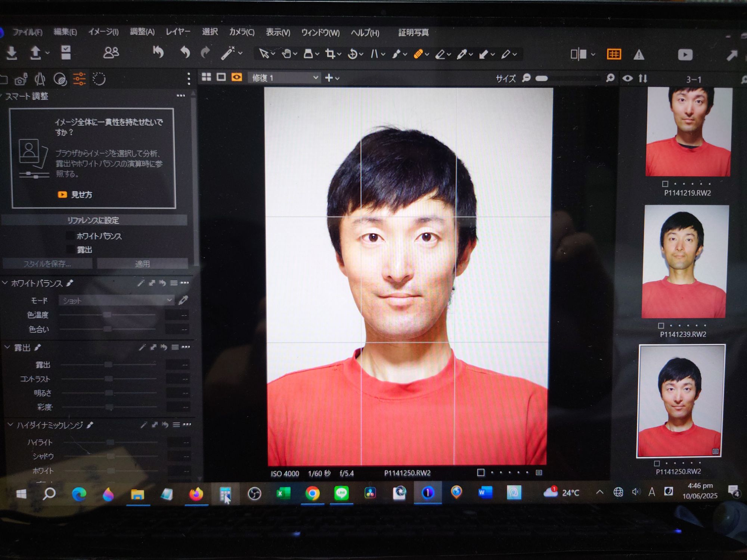
Task: Open the people/face grouping icon
Action: tap(111, 53)
